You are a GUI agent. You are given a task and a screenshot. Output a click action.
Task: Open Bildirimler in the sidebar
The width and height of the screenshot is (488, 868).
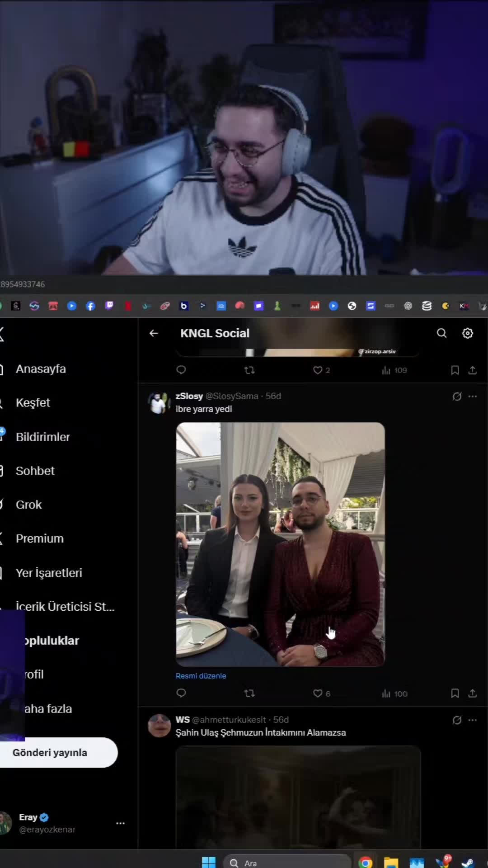[x=42, y=437]
